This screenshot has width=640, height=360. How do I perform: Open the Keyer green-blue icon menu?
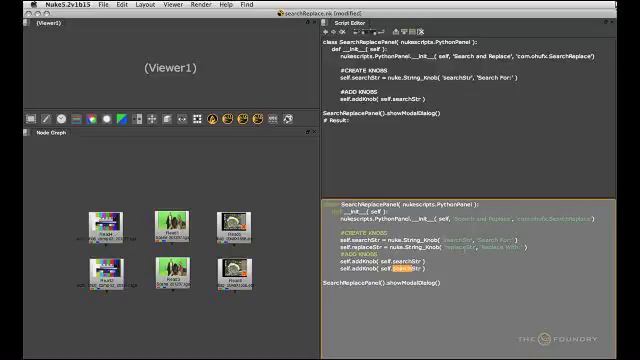click(x=122, y=119)
